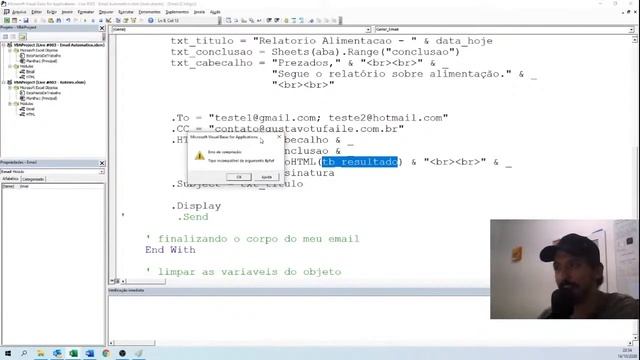
Task: Open the Depurar menu
Action: [106, 12]
